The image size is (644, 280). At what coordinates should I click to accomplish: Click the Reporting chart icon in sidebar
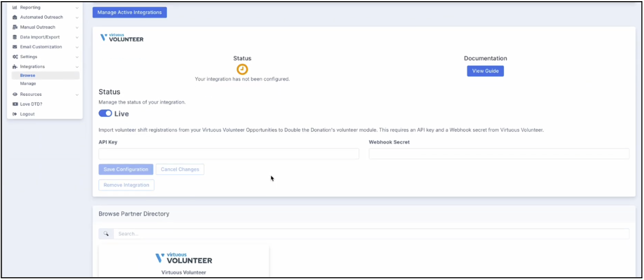point(15,7)
